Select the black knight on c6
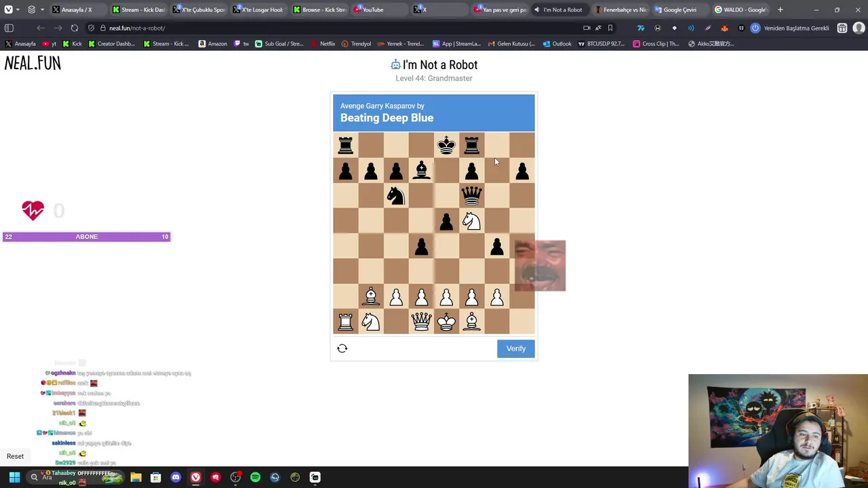The height and width of the screenshot is (488, 868). (396, 195)
